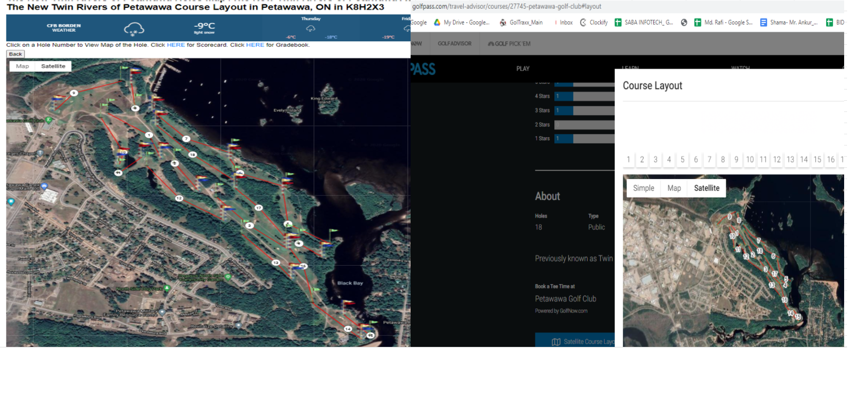This screenshot has width=868, height=416.
Task: Select hole 3 marker on Twin Rivers map
Action: pyautogui.click(x=249, y=225)
